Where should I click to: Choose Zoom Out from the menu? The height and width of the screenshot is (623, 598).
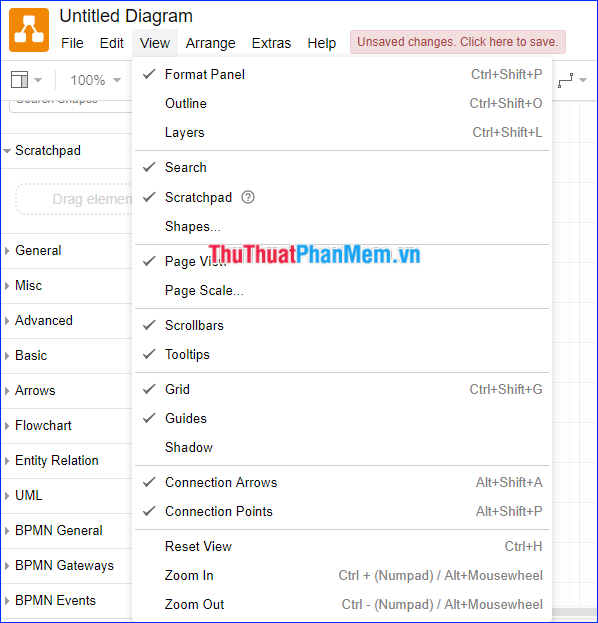tap(342, 604)
